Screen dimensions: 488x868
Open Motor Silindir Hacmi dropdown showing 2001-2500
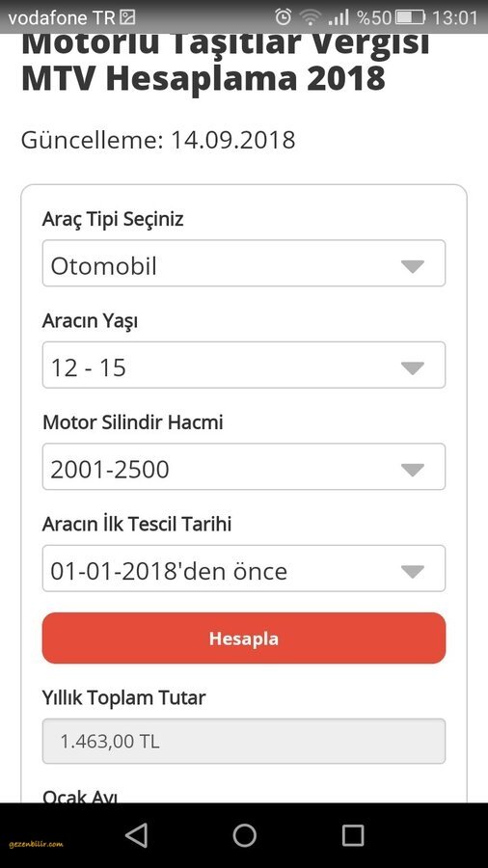244,467
